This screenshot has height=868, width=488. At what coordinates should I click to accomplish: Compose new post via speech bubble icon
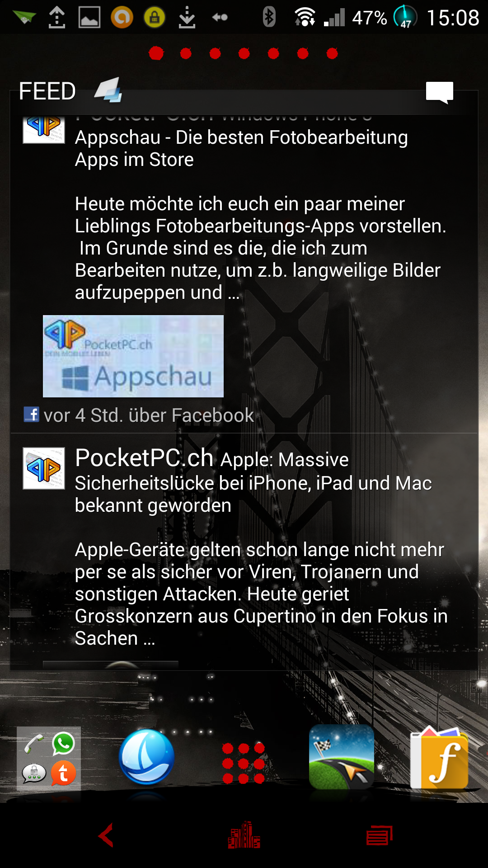(x=439, y=92)
